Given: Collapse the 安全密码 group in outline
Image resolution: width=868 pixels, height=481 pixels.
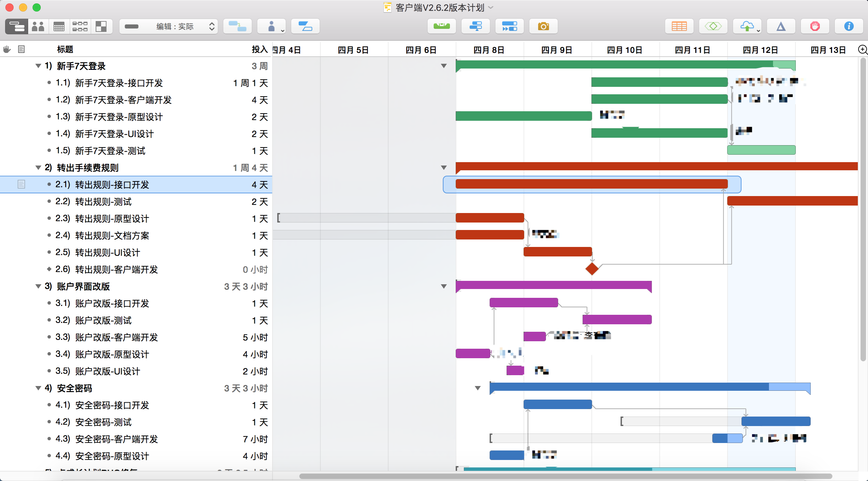Looking at the screenshot, I should (38, 388).
